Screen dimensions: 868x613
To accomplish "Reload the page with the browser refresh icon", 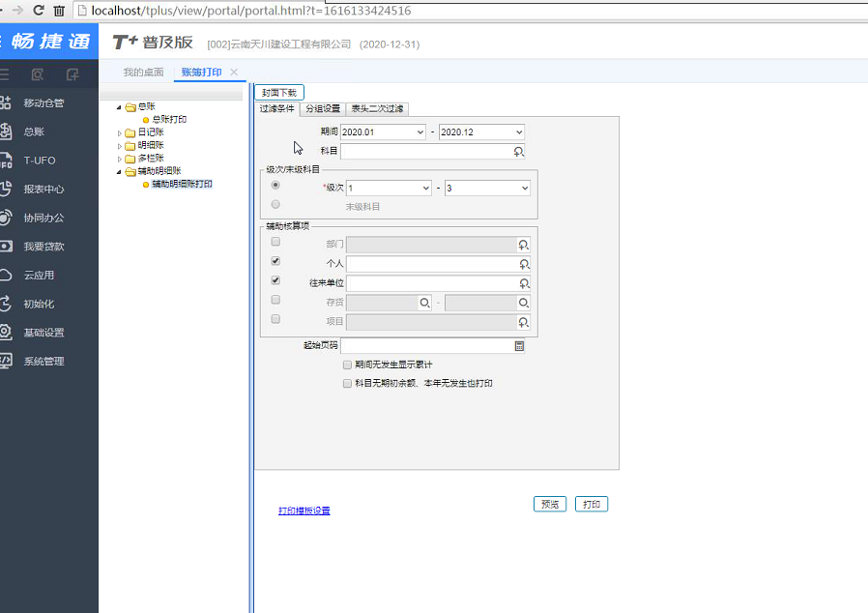I will click(x=39, y=10).
